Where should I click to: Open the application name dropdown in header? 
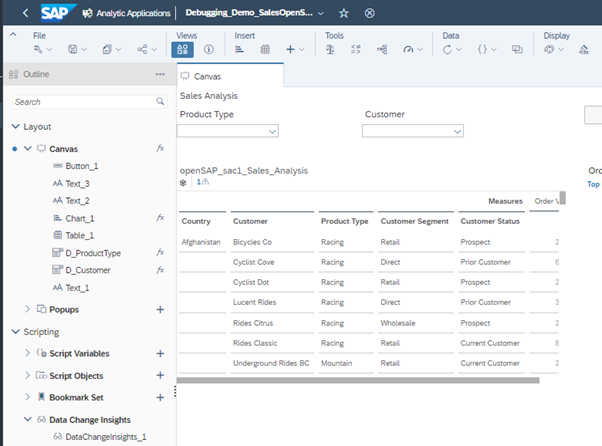(x=321, y=13)
